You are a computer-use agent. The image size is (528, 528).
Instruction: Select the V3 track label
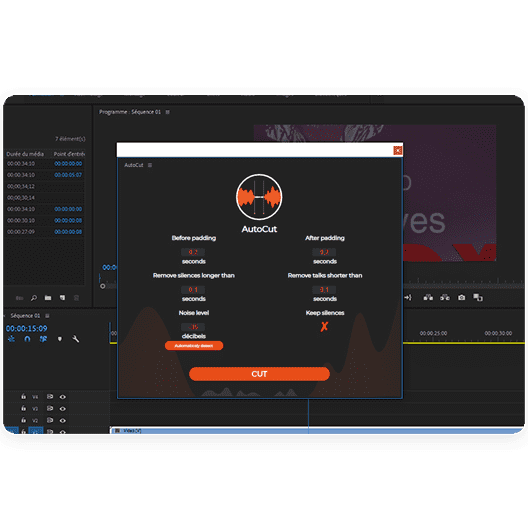coord(35,409)
